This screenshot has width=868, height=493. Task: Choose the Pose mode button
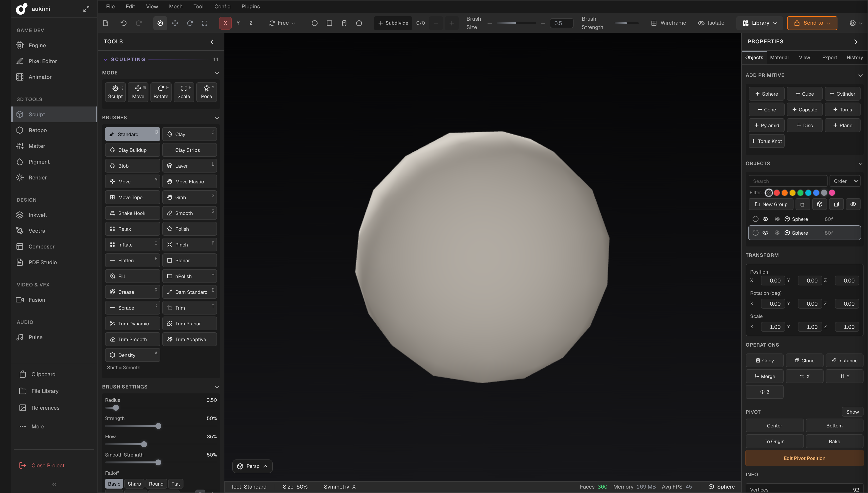click(206, 92)
